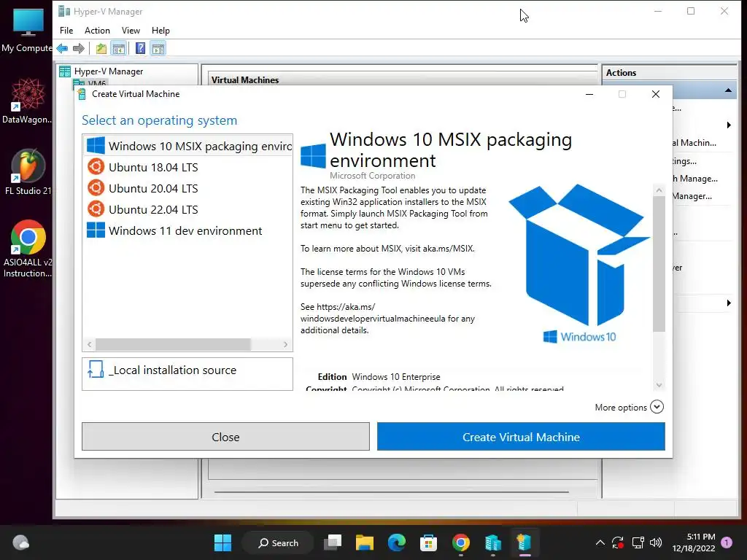Image resolution: width=747 pixels, height=560 pixels.
Task: Click the Ubuntu 18.04 LTS logo icon
Action: pyautogui.click(x=96, y=167)
